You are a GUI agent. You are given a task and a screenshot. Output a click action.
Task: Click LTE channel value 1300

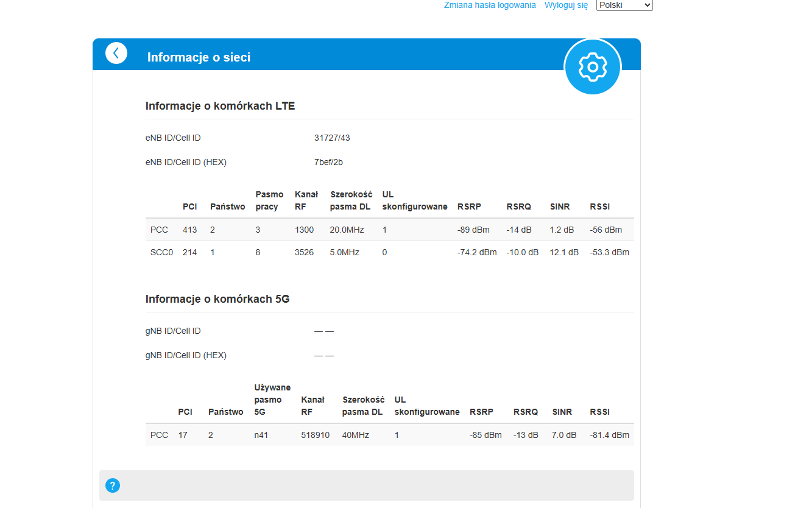click(304, 230)
